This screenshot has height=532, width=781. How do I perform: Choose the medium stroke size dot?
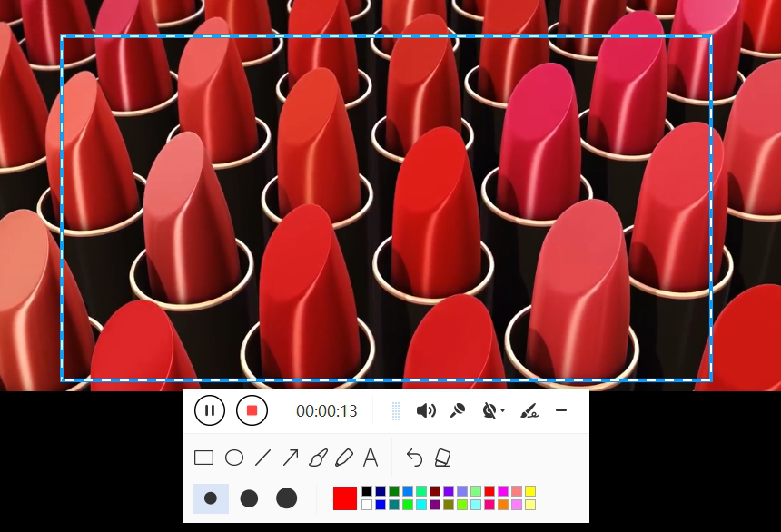click(249, 498)
